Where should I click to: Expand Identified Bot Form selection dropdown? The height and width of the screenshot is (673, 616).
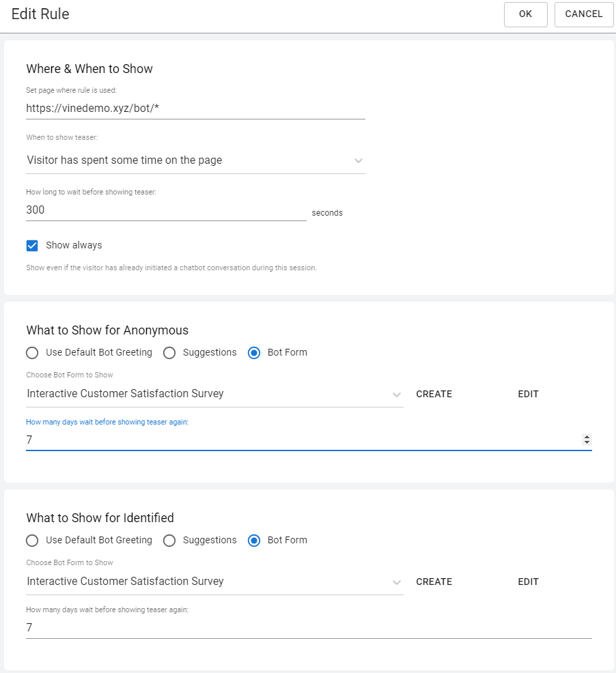(x=215, y=582)
